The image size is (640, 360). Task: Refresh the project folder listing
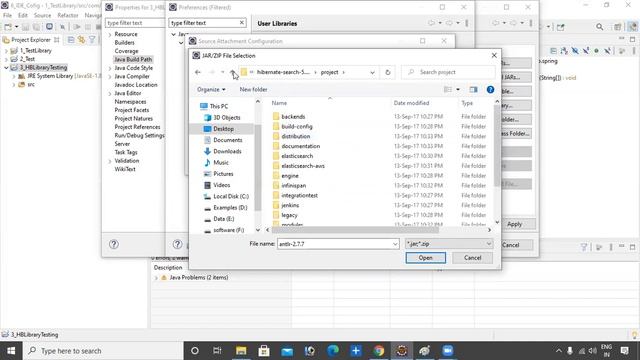click(388, 72)
